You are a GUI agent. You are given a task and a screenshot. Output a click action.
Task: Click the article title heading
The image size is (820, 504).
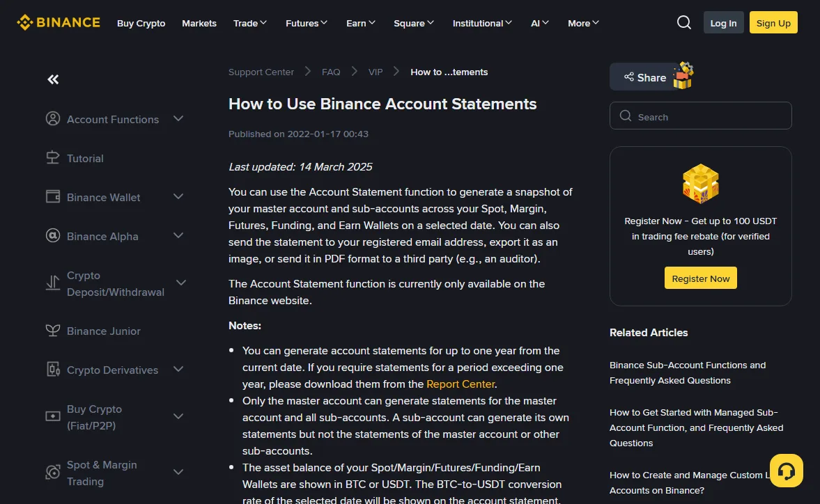pos(382,104)
